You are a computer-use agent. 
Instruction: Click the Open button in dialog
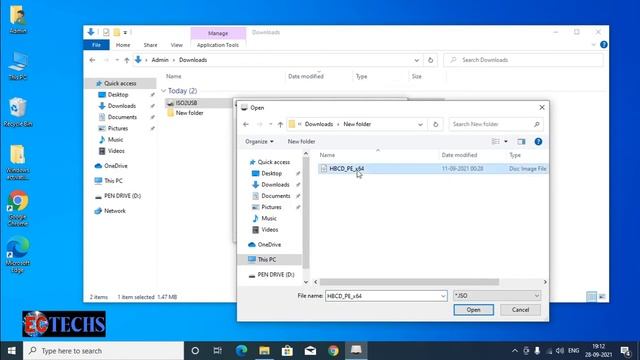coord(473,310)
